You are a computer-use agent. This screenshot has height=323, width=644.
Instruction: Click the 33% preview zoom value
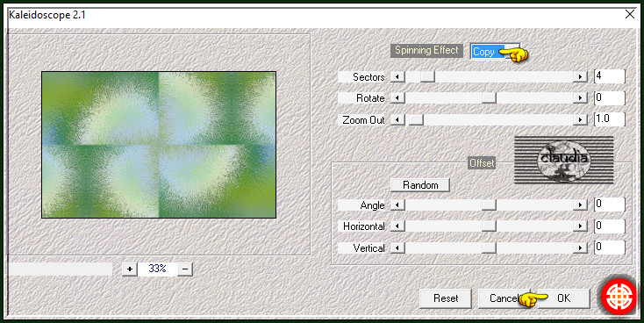[x=157, y=269]
